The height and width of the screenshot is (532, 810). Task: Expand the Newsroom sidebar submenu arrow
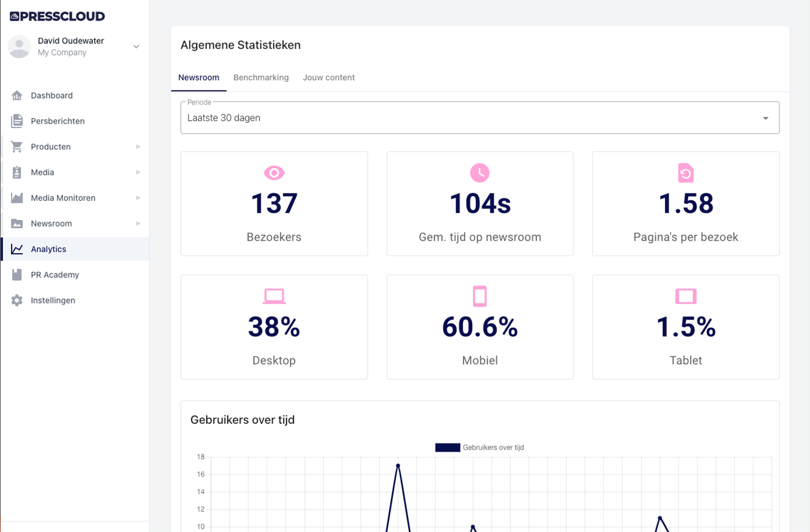pyautogui.click(x=138, y=224)
